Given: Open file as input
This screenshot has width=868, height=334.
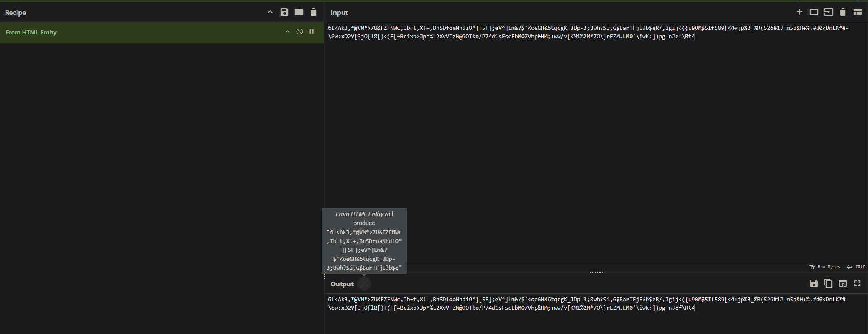Looking at the screenshot, I should pos(828,12).
